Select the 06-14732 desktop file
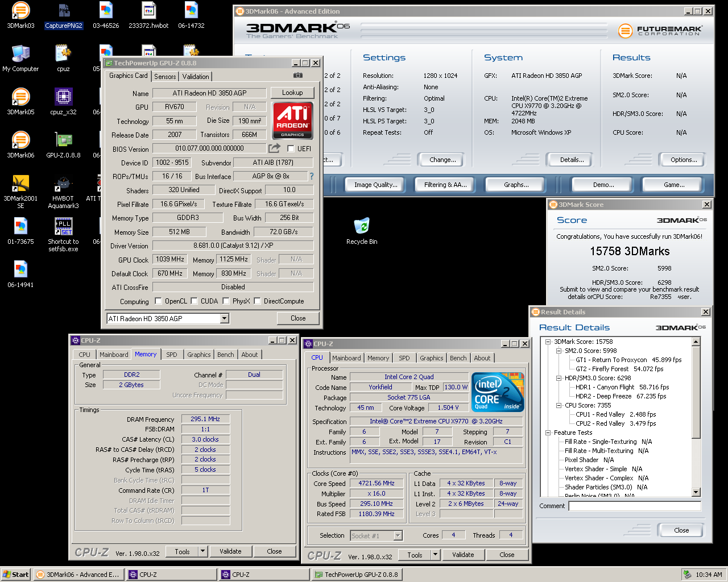Viewport: 728px width, 582px height. click(x=191, y=15)
